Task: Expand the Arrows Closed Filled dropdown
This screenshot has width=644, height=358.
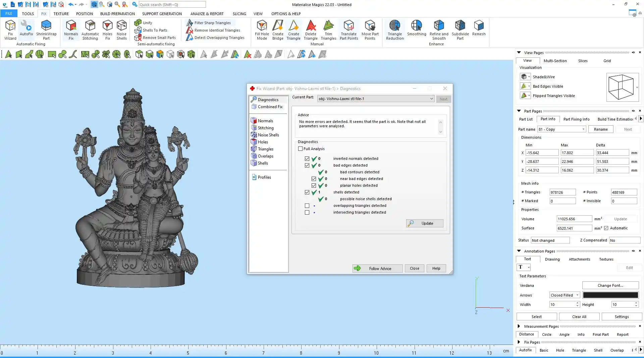Action: coord(565,295)
